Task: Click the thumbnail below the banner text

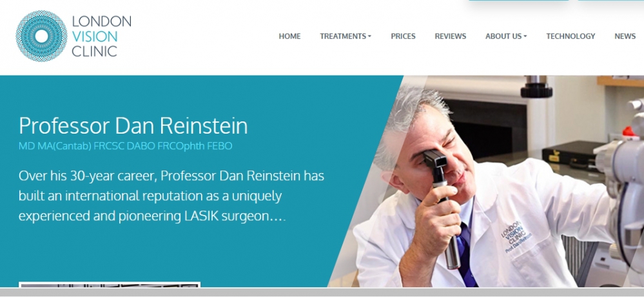Action: point(110,285)
